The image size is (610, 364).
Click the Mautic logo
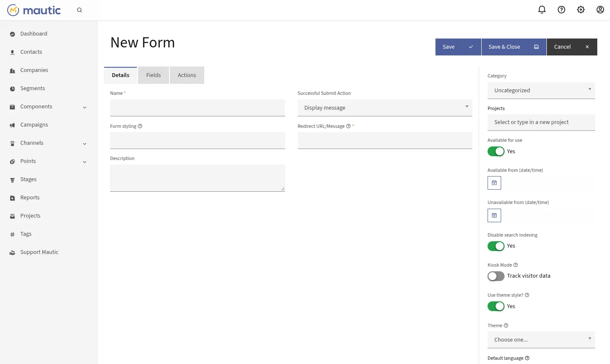[34, 10]
